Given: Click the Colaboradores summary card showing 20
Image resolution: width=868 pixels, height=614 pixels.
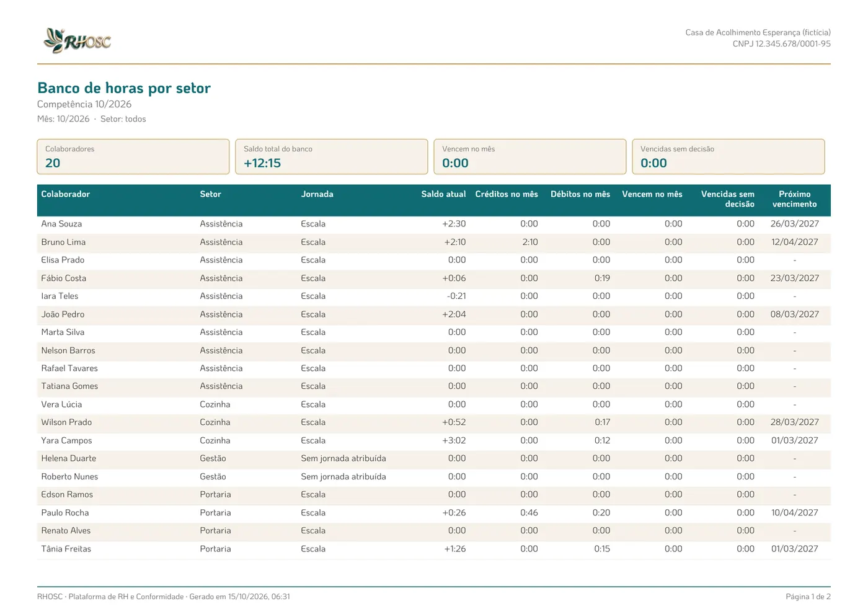Looking at the screenshot, I should click(133, 156).
